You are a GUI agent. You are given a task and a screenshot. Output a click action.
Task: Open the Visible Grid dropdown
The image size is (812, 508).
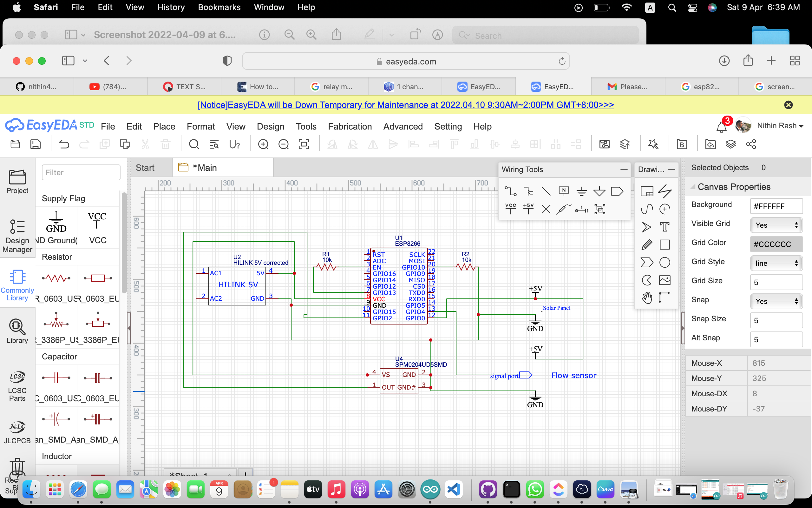click(x=776, y=225)
